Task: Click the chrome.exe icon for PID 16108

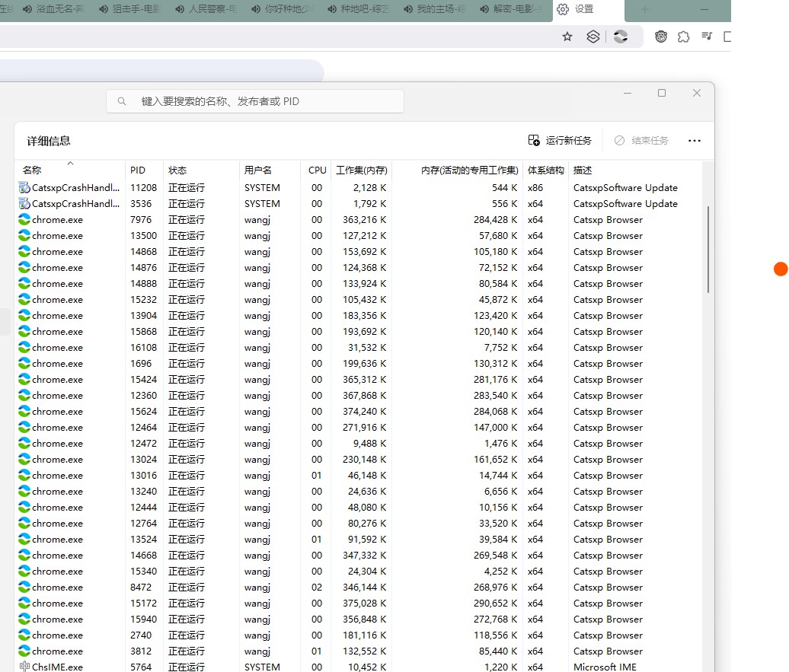Action: (x=24, y=348)
